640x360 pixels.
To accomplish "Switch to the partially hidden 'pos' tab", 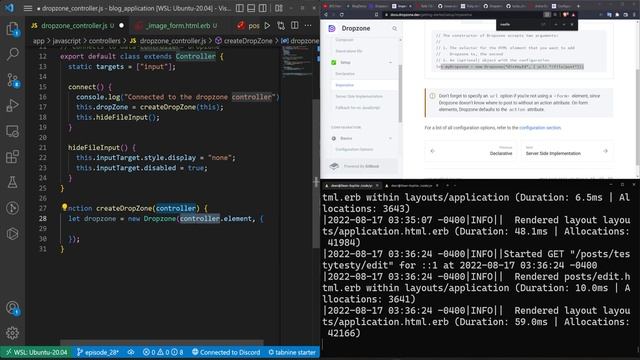I will [x=249, y=25].
